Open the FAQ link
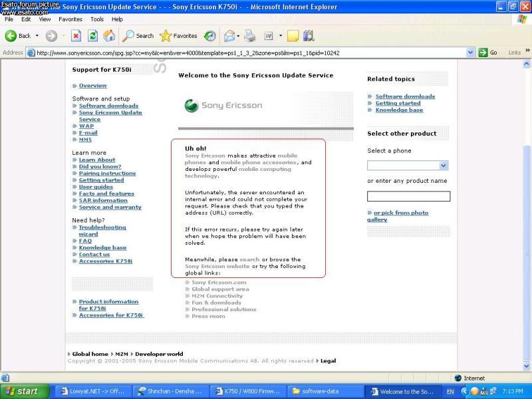 (x=85, y=241)
